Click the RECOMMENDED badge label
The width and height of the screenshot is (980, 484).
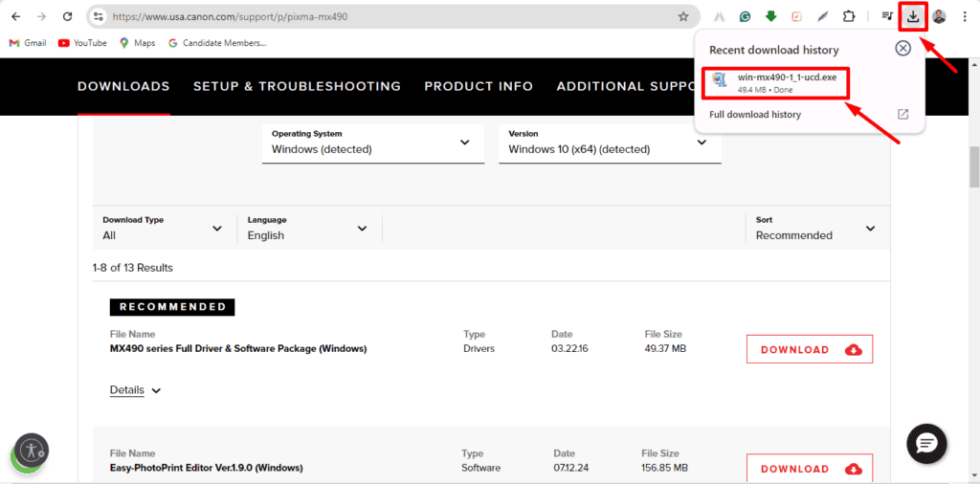coord(172,307)
